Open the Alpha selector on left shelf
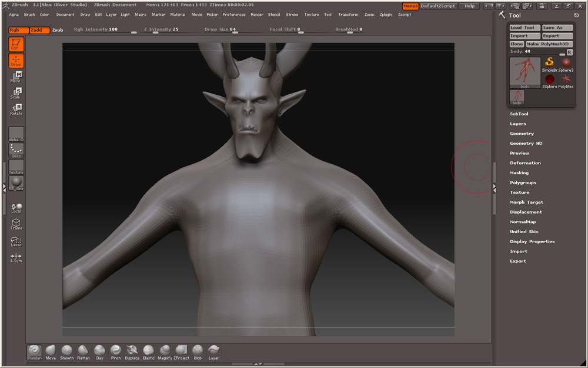 [16, 134]
